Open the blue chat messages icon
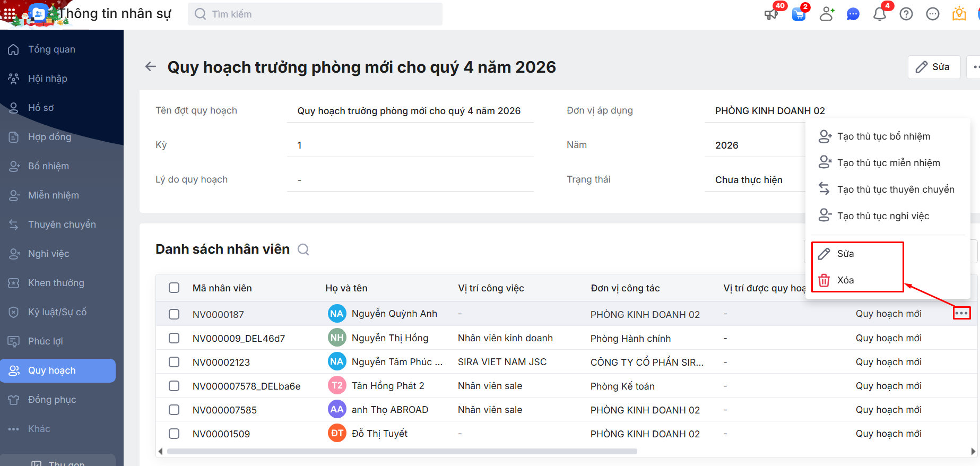The height and width of the screenshot is (466, 980). [x=853, y=14]
